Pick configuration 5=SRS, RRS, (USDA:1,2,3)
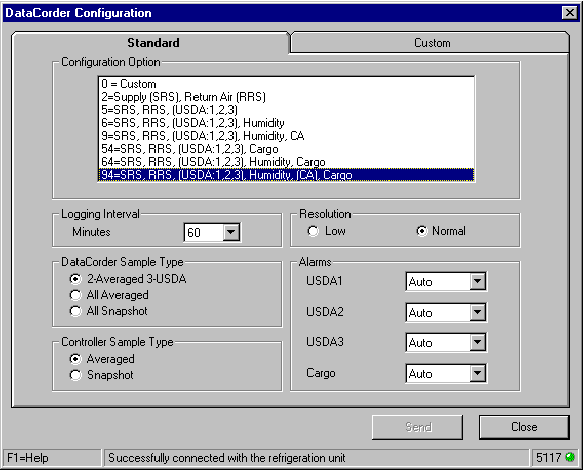Image resolution: width=585 pixels, height=473 pixels. click(286, 110)
